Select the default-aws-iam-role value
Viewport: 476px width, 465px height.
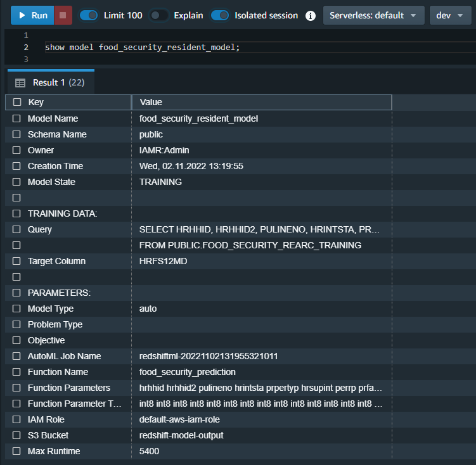179,419
